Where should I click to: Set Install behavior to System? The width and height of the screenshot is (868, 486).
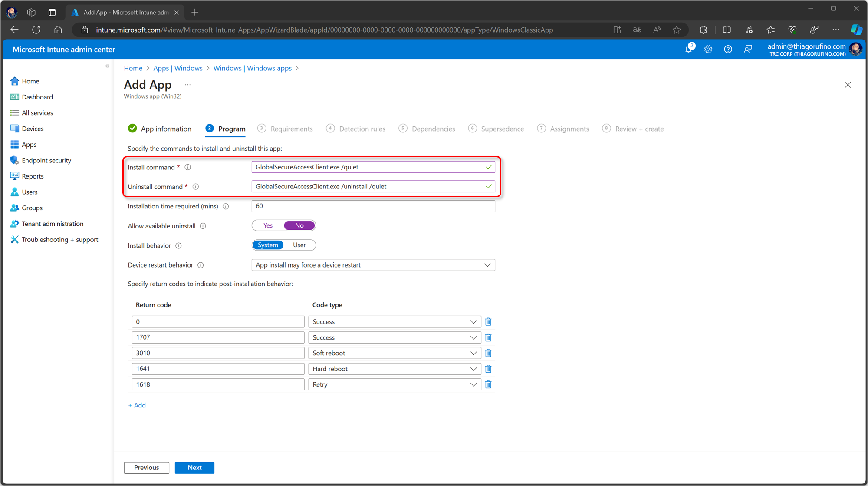click(268, 245)
